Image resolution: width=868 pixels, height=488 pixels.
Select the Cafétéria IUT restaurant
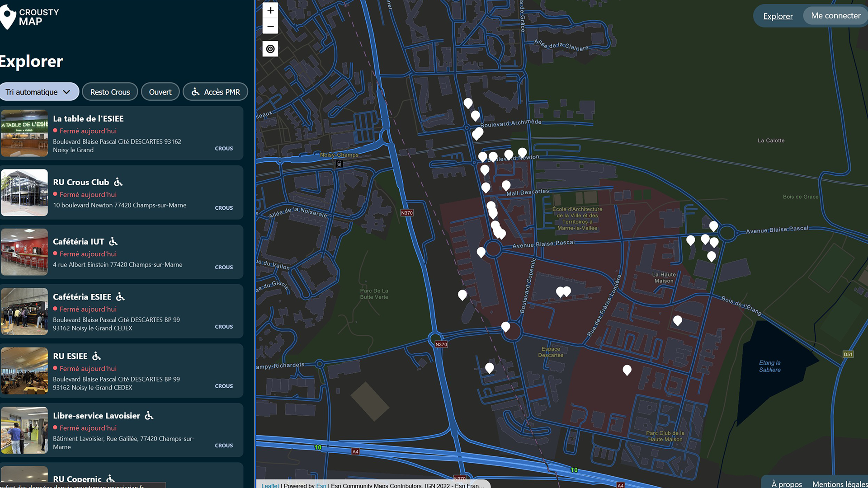pyautogui.click(x=122, y=252)
